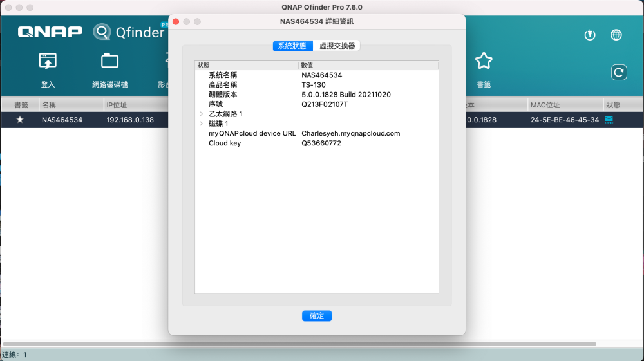
Task: Select the 系統名稱 row label
Action: [223, 75]
